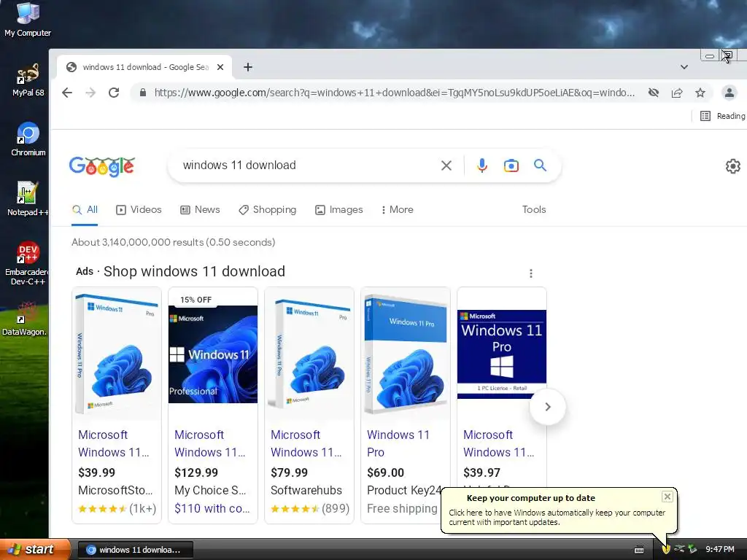Open the Windows start menu

tap(35, 549)
